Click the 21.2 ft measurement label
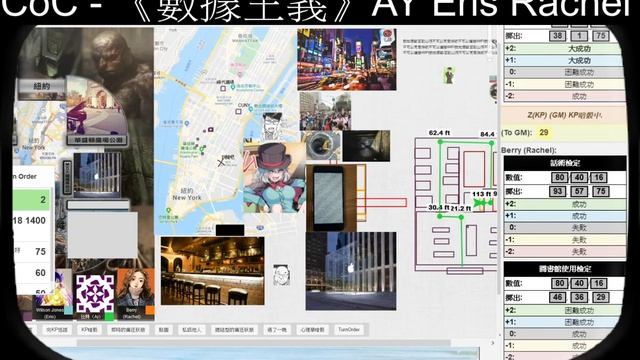Image resolution: width=640 pixels, height=360 pixels. pyautogui.click(x=460, y=208)
